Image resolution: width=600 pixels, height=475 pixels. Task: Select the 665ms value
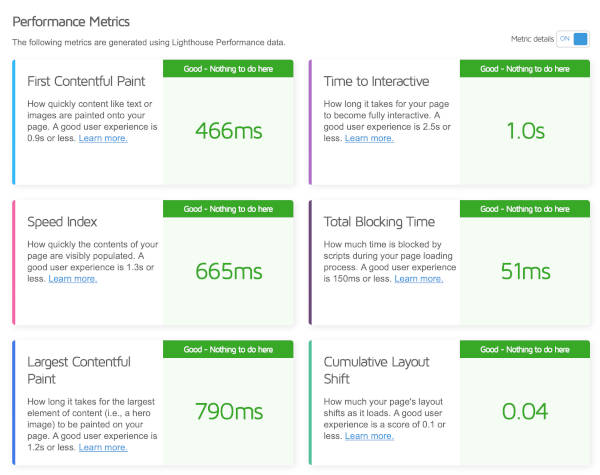point(228,271)
